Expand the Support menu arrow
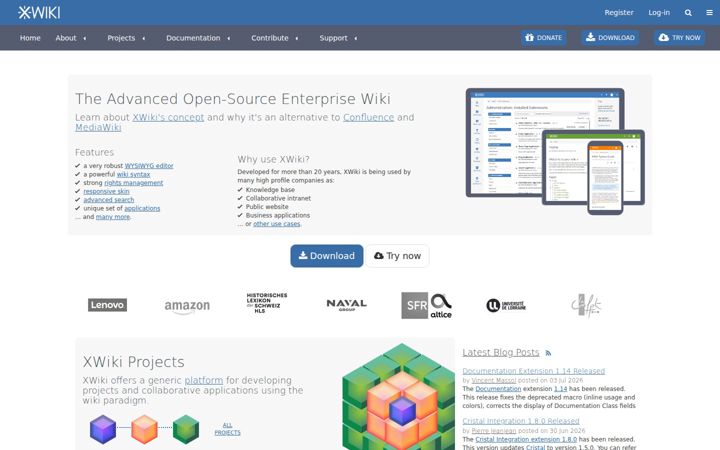This screenshot has height=450, width=720. (356, 38)
